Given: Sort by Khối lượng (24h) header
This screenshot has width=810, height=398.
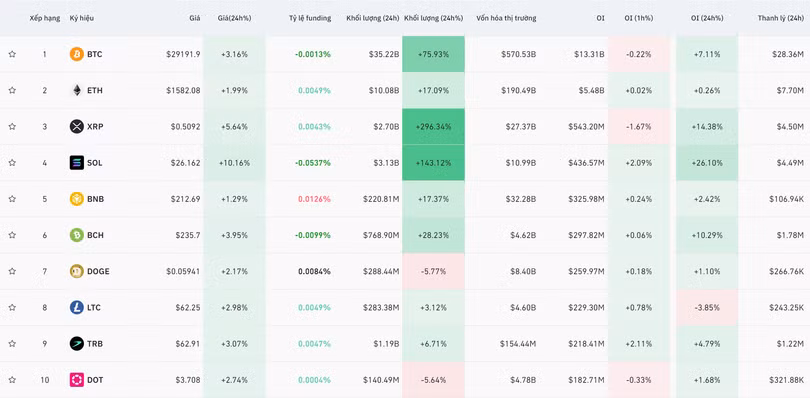Looking at the screenshot, I should (x=372, y=18).
